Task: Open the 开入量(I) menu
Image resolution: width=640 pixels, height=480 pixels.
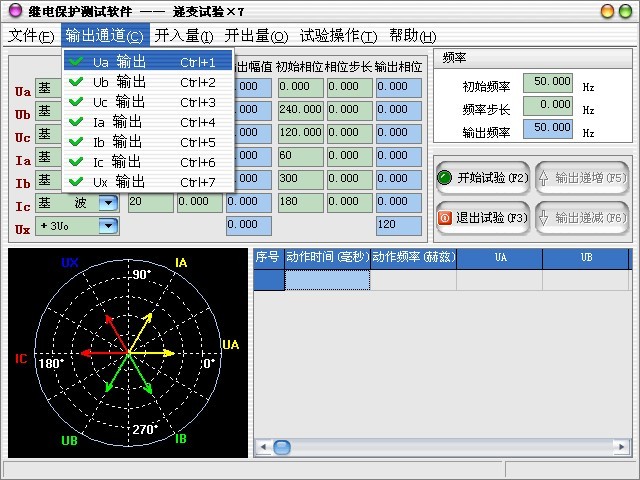Action: (x=184, y=36)
